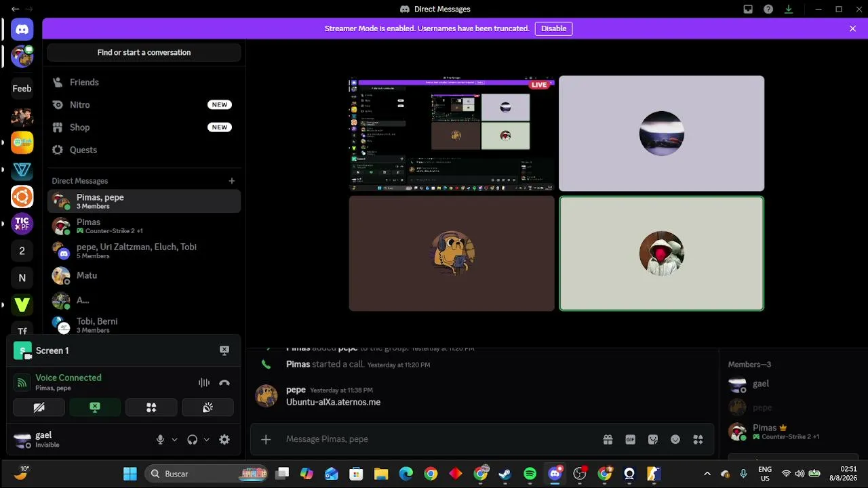The image size is (868, 488).
Task: Open the orange Ubuntu server icon
Action: 22,197
